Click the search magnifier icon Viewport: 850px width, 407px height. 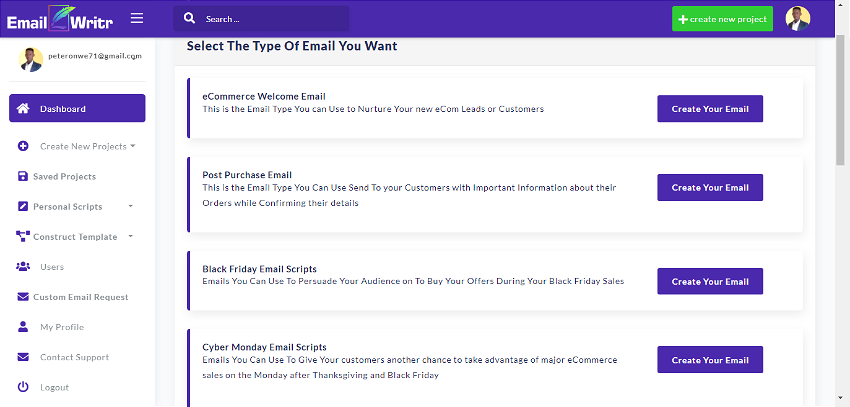(189, 18)
